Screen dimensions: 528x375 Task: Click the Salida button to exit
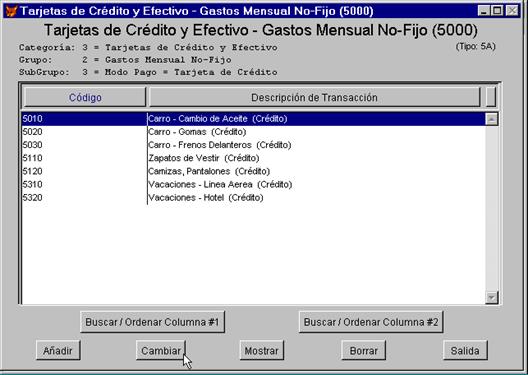coord(465,351)
